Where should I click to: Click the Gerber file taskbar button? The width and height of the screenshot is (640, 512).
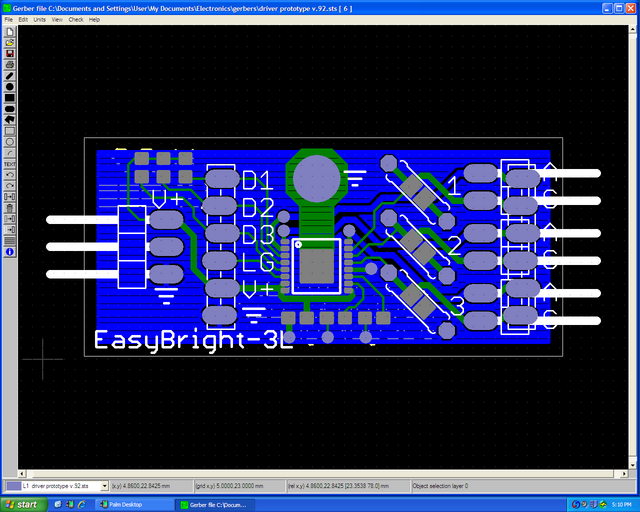coord(216,505)
